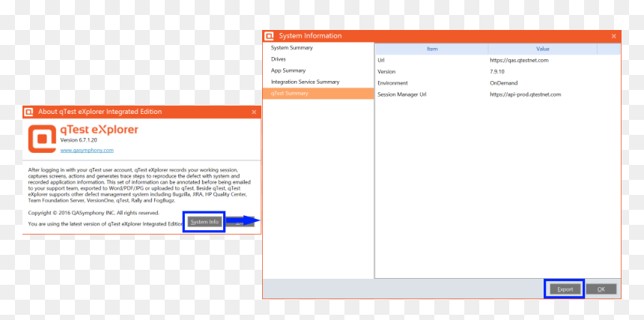Close the System Information window
The image size is (644, 320).
pos(613,36)
